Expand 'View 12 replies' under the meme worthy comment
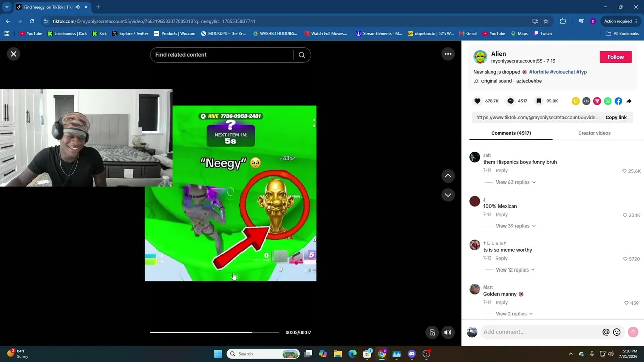This screenshot has width=644, height=362. [515, 270]
